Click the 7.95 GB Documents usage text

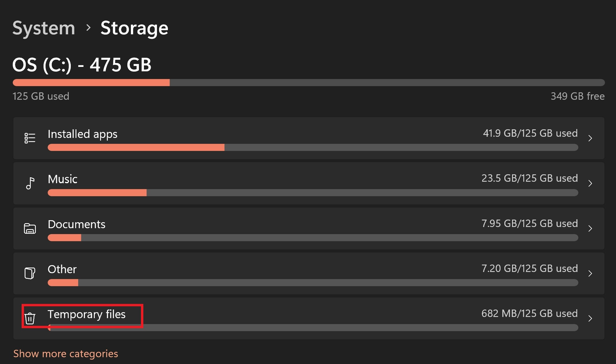click(x=530, y=223)
